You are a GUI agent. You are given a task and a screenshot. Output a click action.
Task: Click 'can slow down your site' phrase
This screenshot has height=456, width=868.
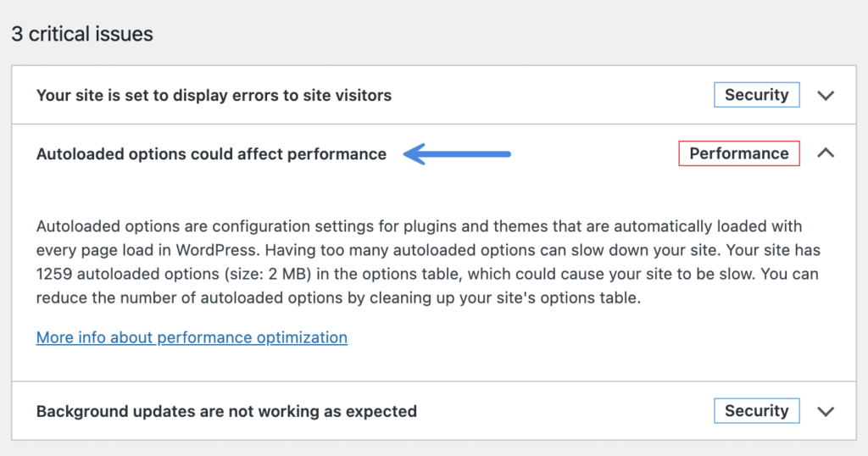click(629, 250)
